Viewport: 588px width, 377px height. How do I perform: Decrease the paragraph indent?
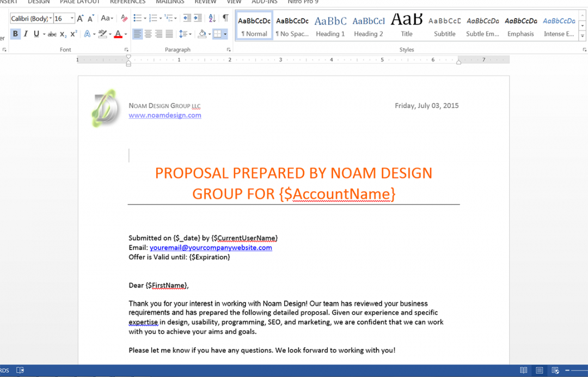pos(187,18)
